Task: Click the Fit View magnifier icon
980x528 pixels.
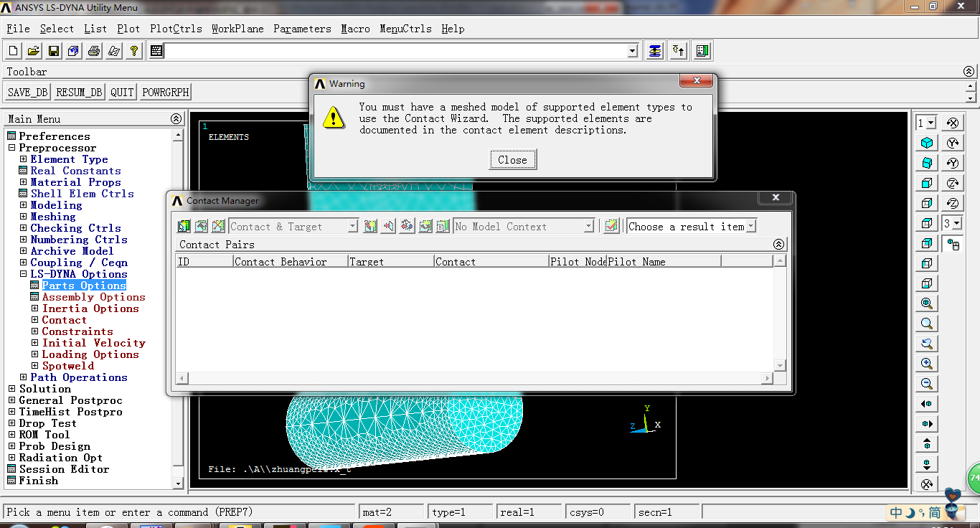Action: click(927, 303)
